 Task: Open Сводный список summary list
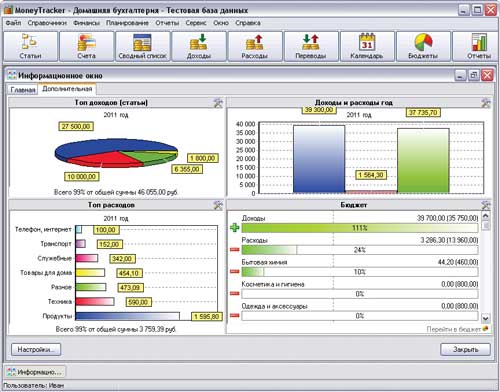[143, 46]
